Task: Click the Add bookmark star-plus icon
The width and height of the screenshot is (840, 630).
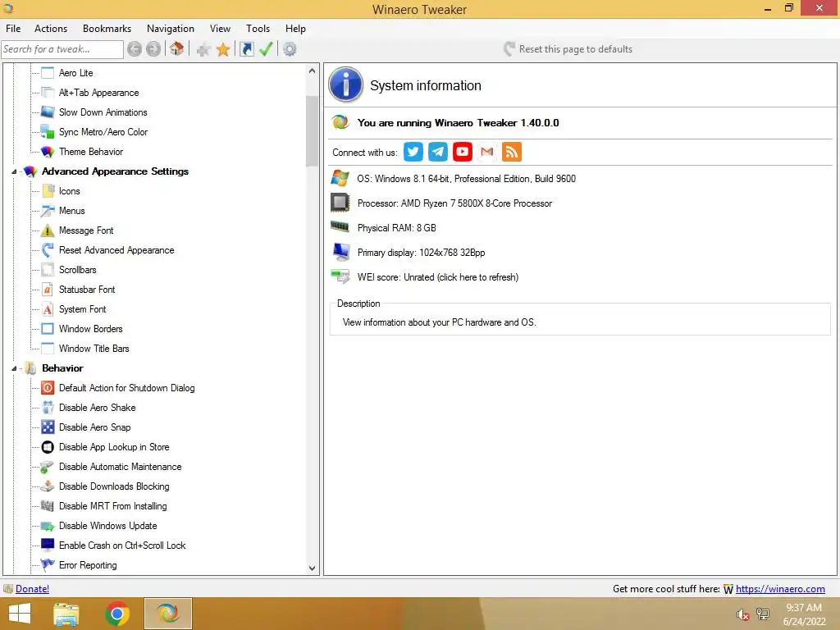Action: pyautogui.click(x=203, y=50)
